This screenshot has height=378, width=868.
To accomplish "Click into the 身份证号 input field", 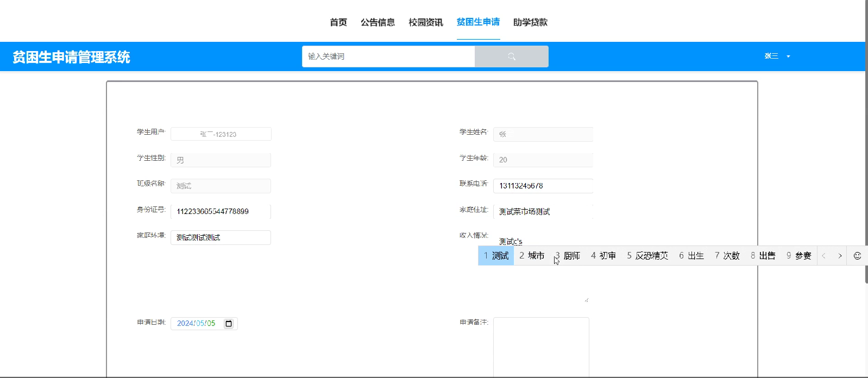I will 221,212.
